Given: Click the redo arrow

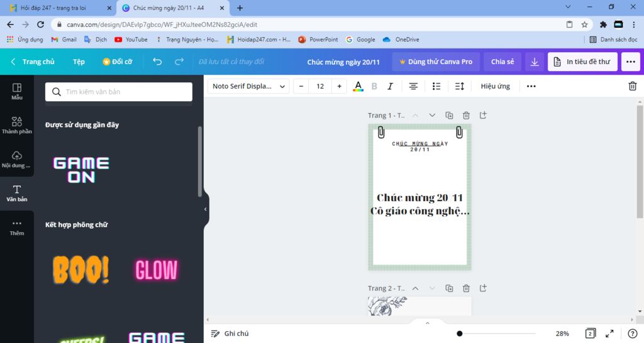Looking at the screenshot, I should click(x=179, y=62).
